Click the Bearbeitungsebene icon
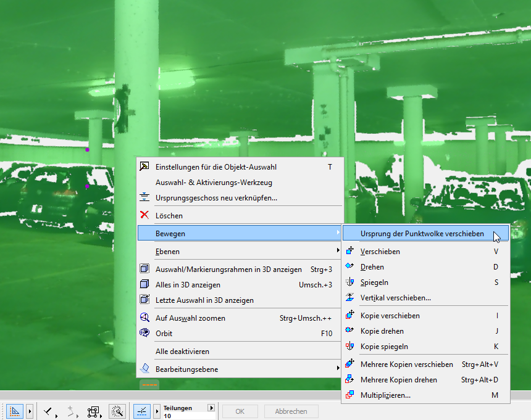The width and height of the screenshot is (531, 420). (145, 368)
